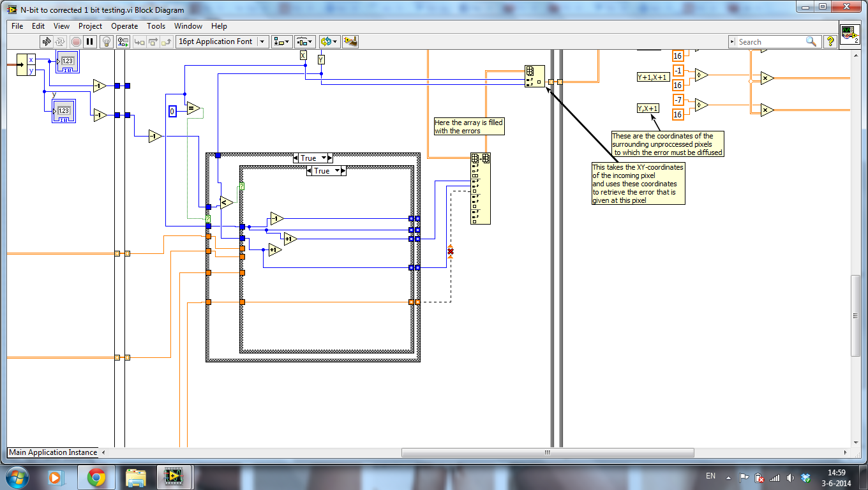
Task: Select the numeric constant 0
Action: click(172, 112)
